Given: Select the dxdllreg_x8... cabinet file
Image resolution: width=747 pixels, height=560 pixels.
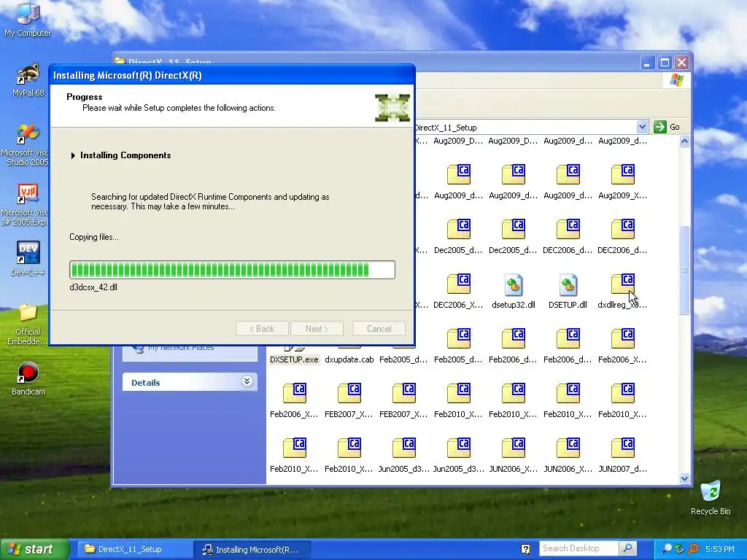Looking at the screenshot, I should coord(622,292).
